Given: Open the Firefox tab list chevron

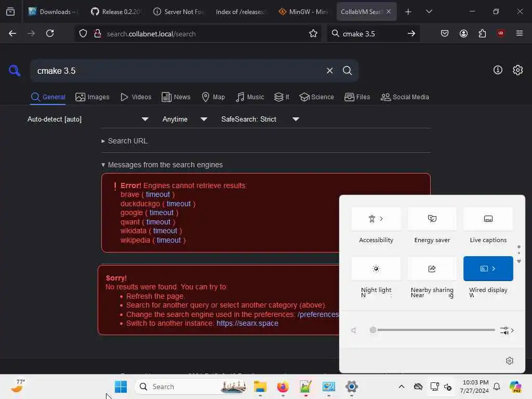Looking at the screenshot, I should tap(429, 11).
